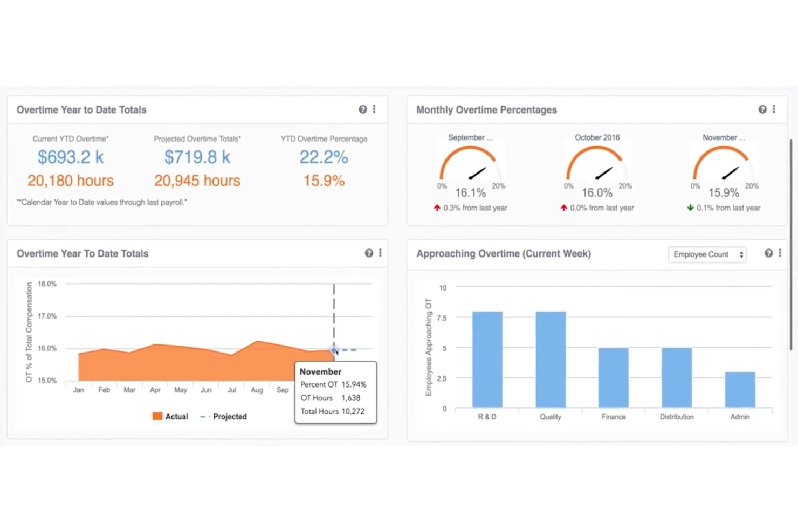Open kebab menu on Monthly Overtime Percentages card

coord(774,109)
